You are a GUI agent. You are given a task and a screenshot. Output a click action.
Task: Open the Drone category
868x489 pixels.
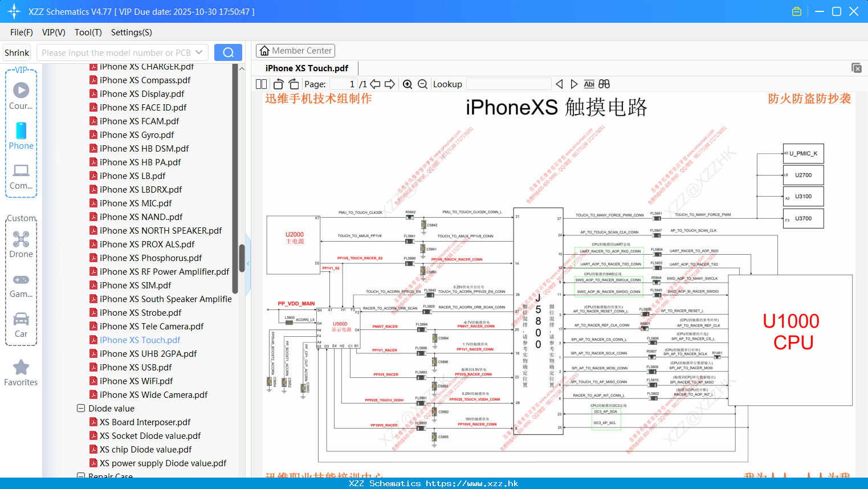click(x=21, y=244)
